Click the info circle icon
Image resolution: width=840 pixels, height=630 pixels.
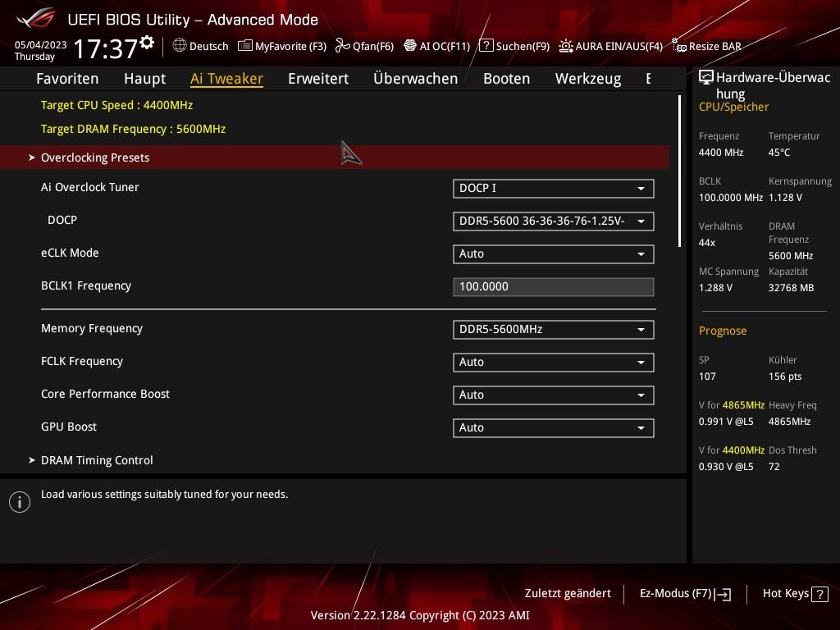click(20, 502)
